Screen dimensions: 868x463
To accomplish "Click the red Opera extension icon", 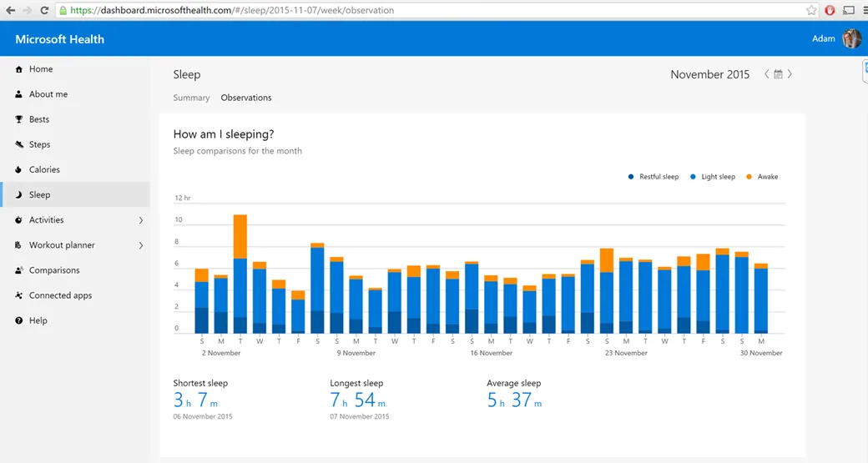I will point(830,10).
